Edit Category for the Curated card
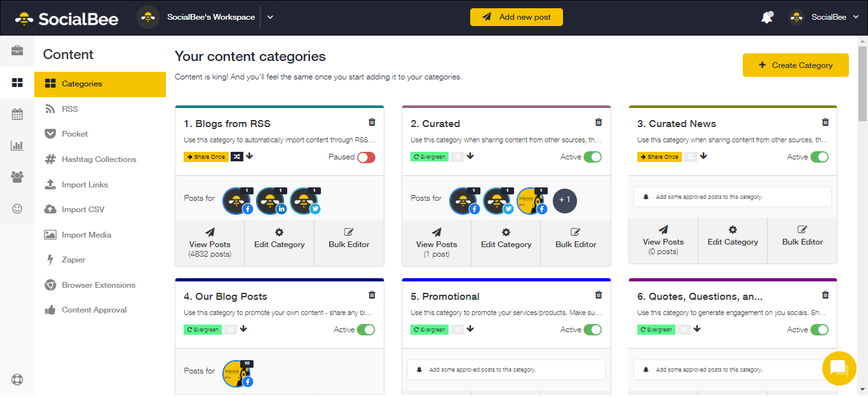This screenshot has height=397, width=868. tap(506, 243)
